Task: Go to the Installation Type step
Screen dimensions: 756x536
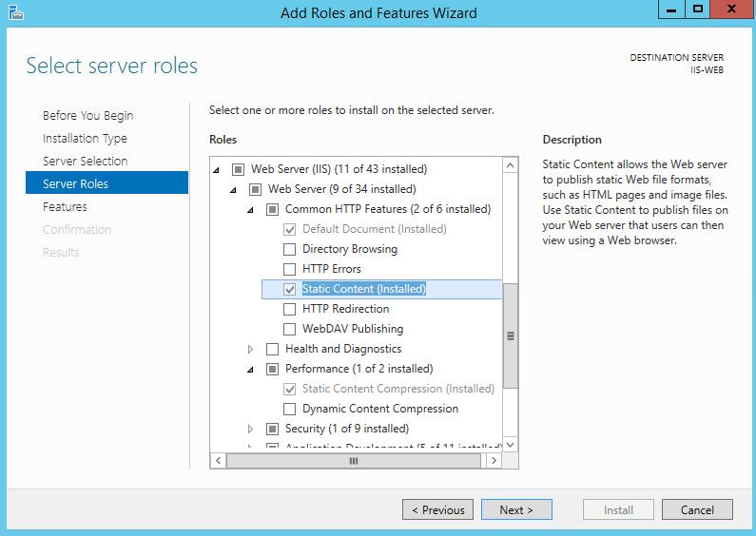Action: (85, 139)
